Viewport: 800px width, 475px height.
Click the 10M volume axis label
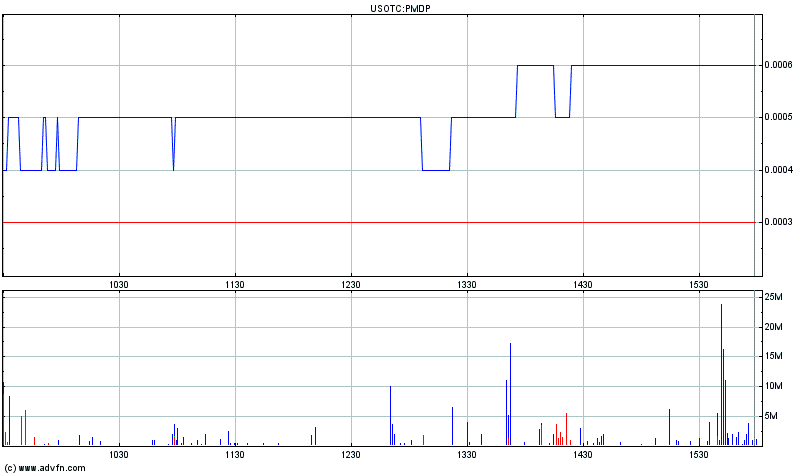(x=773, y=386)
